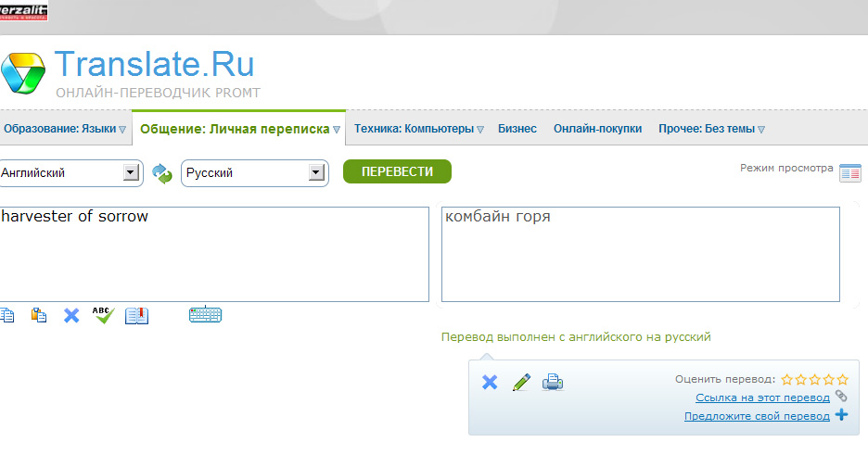868x467 pixels.
Task: Switch to the Бизнес tab
Action: 517,129
